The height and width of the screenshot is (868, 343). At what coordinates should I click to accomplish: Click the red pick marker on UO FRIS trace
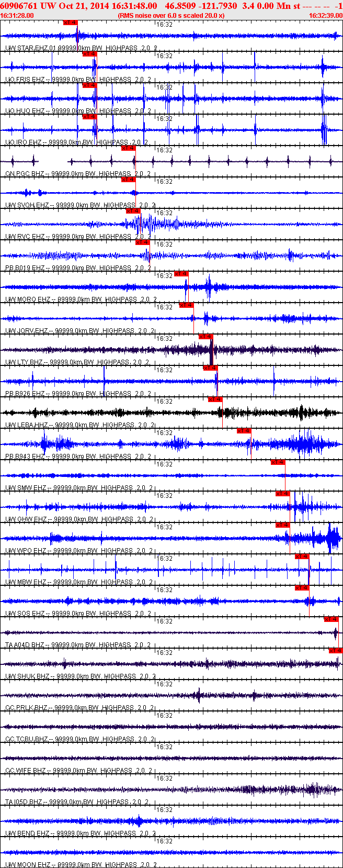tap(89, 54)
